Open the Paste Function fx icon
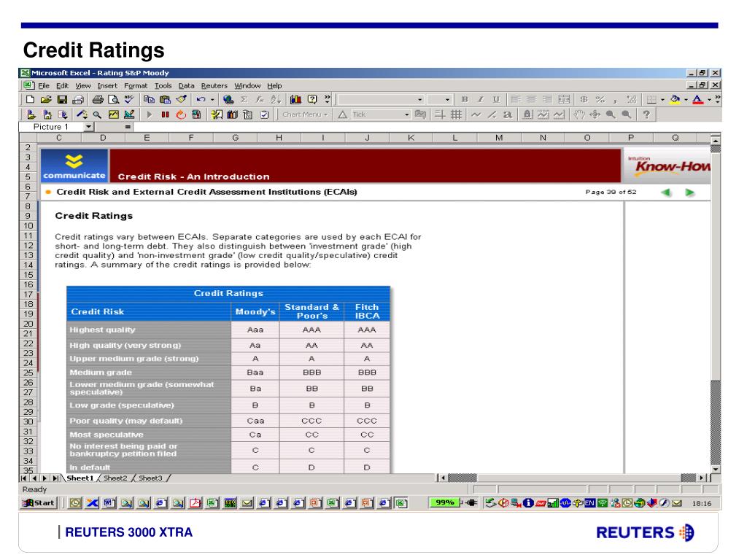 coord(260,99)
